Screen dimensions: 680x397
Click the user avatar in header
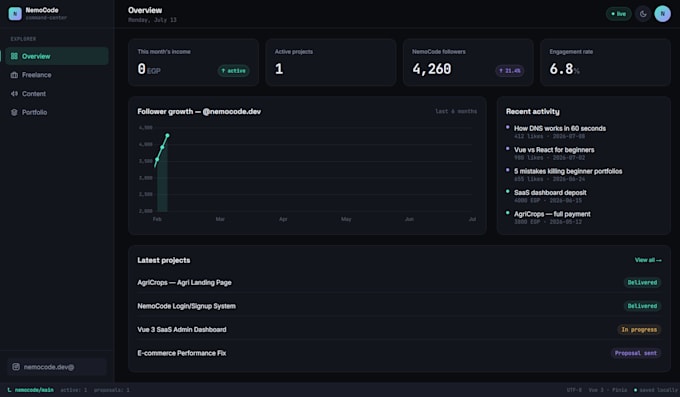[x=662, y=14]
